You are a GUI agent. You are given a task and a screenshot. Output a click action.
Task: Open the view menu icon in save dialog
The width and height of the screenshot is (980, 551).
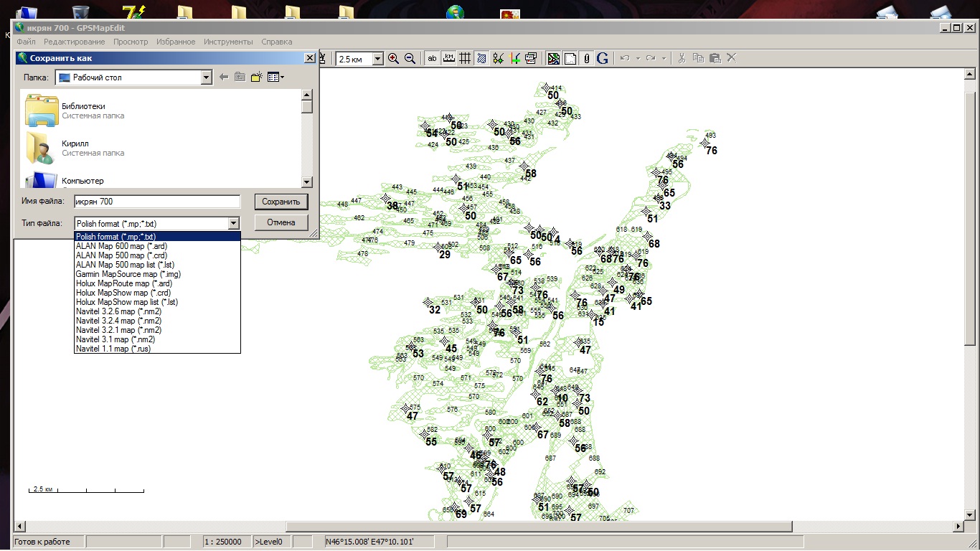click(x=275, y=77)
